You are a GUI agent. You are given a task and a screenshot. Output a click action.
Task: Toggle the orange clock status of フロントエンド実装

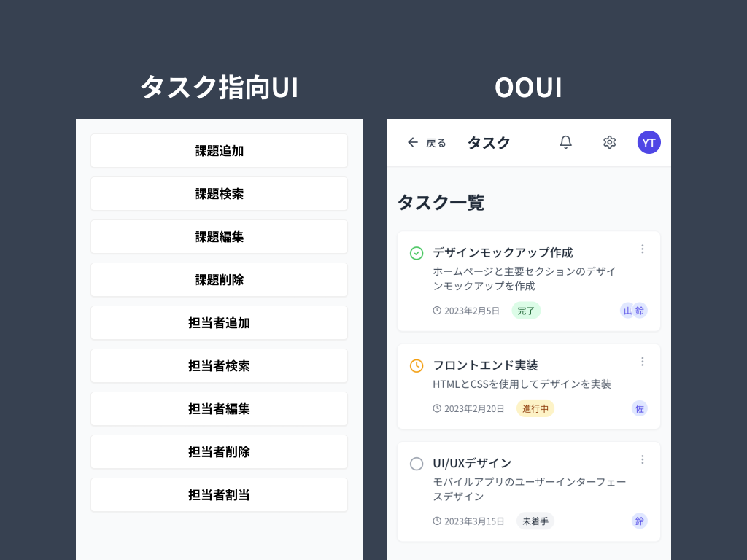pos(417,366)
